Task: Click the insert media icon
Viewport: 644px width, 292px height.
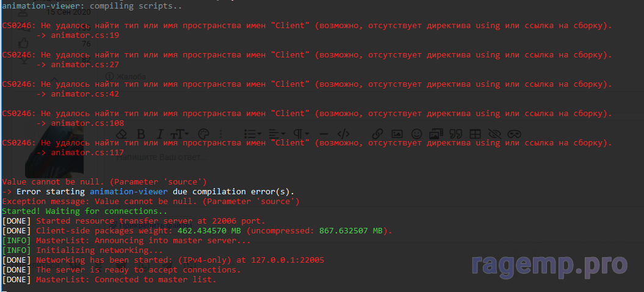Action: pos(436,134)
